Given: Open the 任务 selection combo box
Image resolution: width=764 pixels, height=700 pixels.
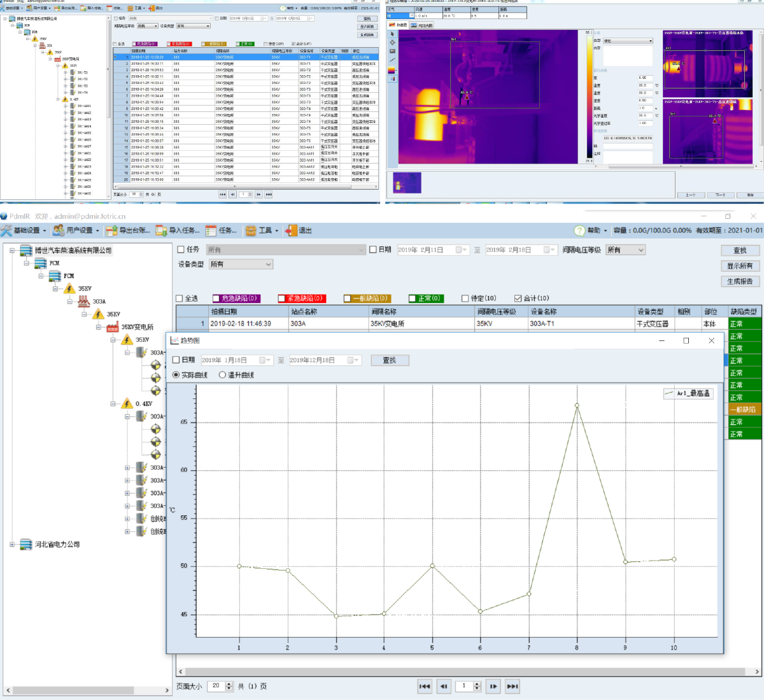Looking at the screenshot, I should pos(286,250).
